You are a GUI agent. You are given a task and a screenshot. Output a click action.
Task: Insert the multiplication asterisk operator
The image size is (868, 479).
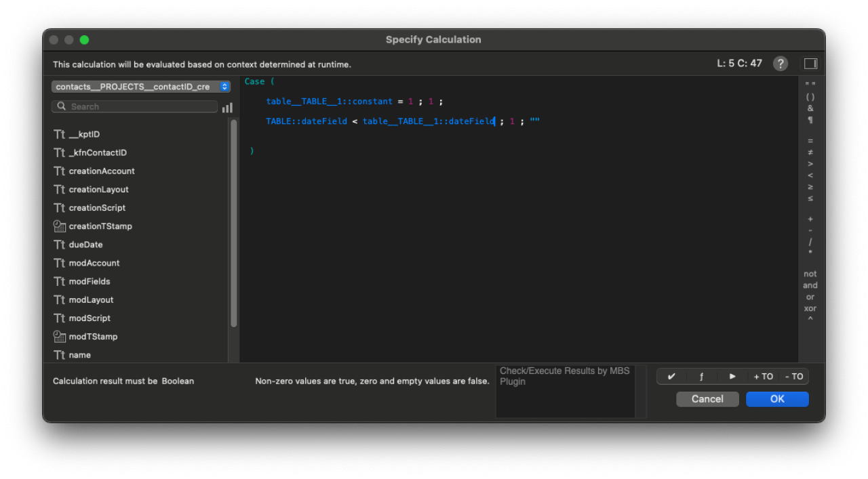[810, 253]
